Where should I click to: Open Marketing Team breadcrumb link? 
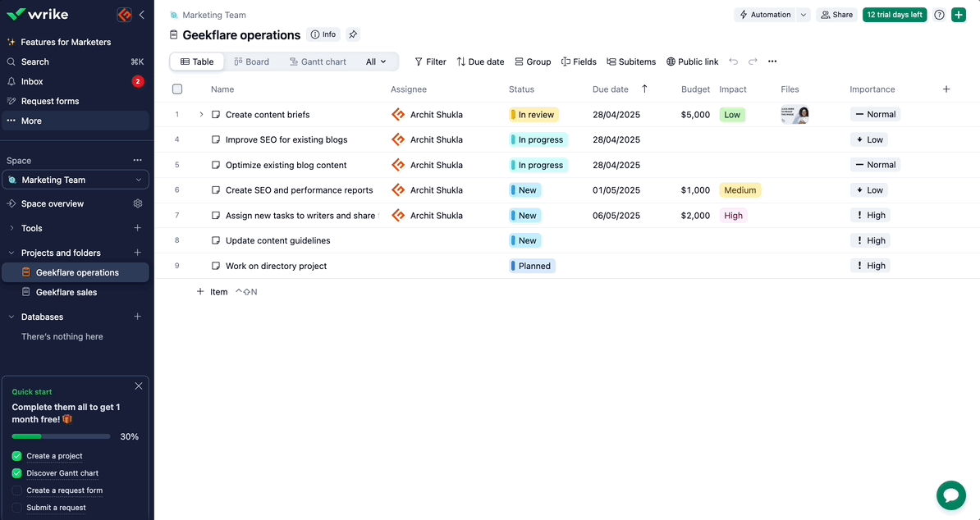[x=214, y=15]
